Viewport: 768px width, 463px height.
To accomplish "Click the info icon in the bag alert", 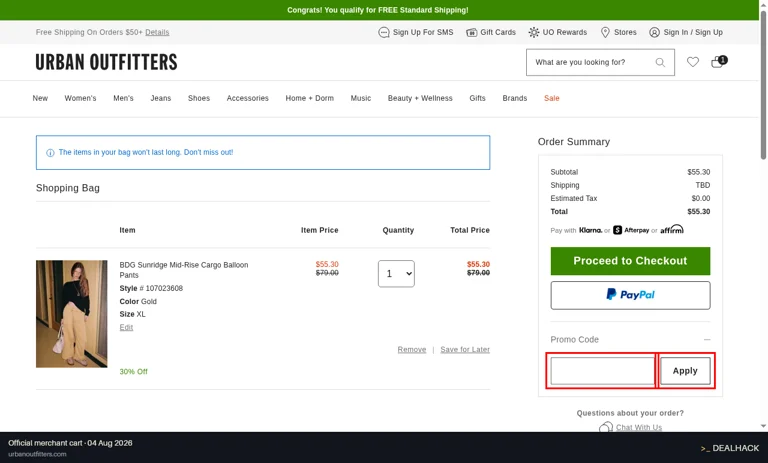I will click(50, 153).
